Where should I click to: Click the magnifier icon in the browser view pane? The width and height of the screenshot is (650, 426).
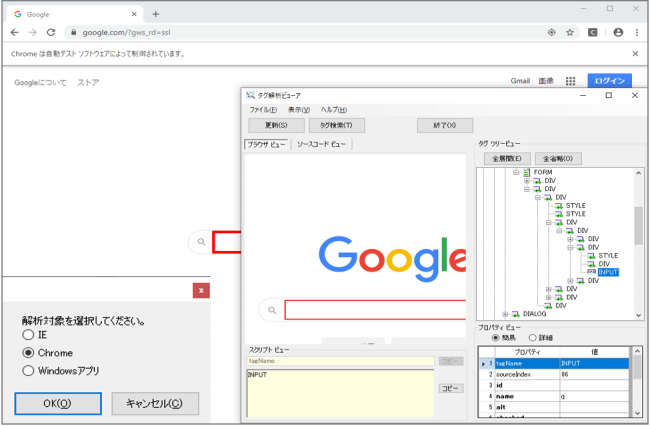[x=272, y=310]
